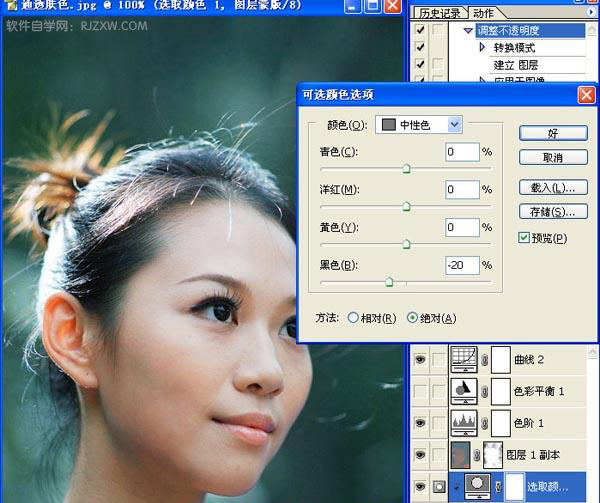Click the Color Balance icon on 色彩平衡 1

point(464,391)
